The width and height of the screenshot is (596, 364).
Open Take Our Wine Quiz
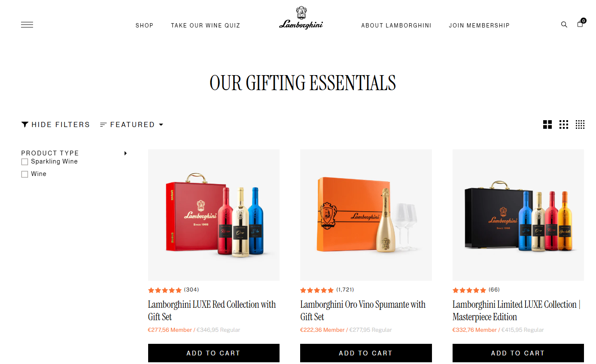pos(206,25)
